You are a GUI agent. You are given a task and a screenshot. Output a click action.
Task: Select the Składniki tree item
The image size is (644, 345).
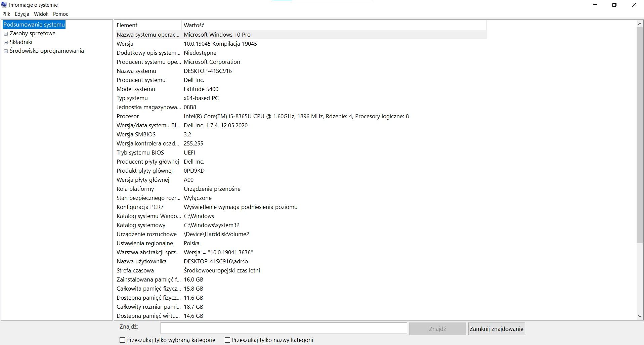point(21,42)
